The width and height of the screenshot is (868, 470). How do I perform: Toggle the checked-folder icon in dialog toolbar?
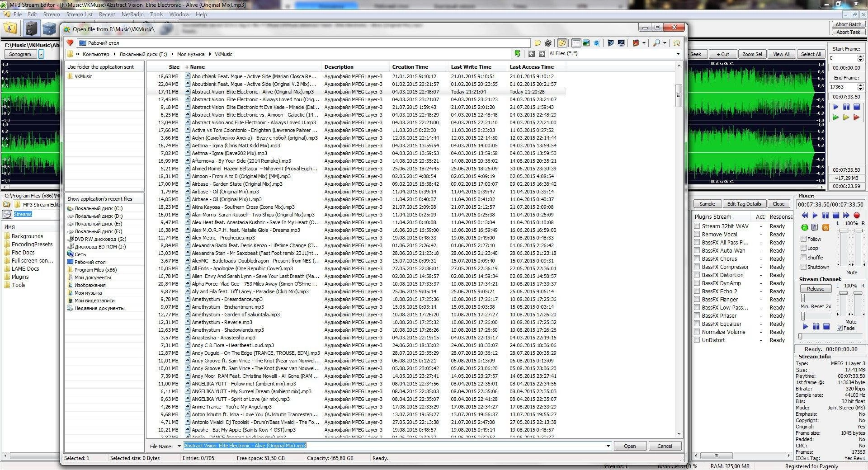point(562,43)
